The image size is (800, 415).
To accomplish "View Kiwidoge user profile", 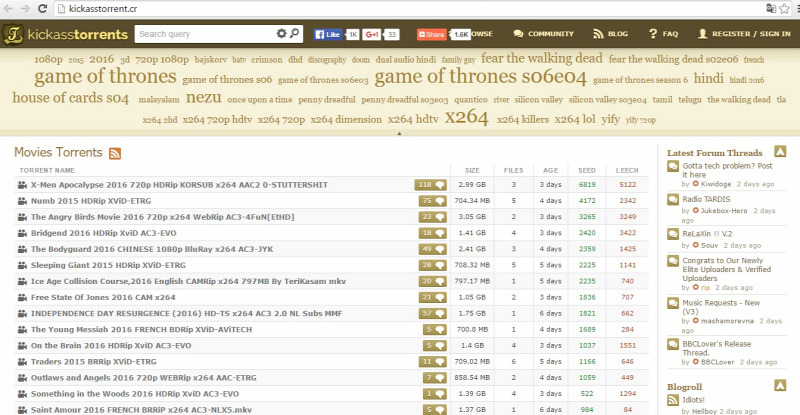I will 716,184.
